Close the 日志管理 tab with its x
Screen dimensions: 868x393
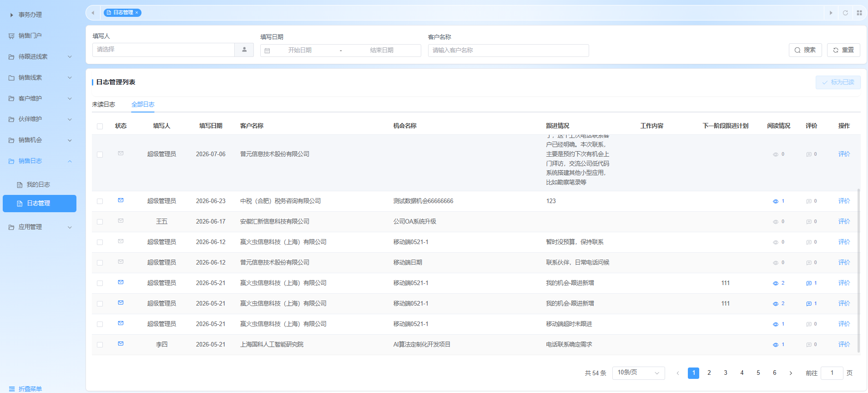(136, 13)
